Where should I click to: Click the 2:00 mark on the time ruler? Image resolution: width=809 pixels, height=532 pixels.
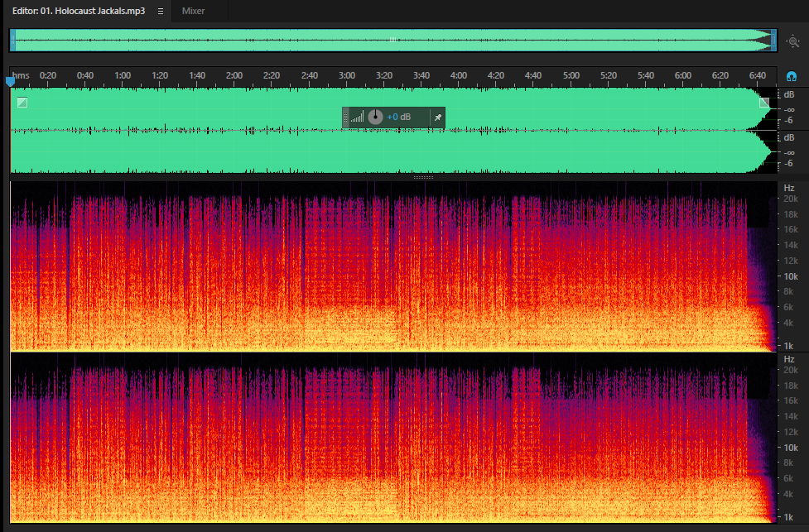[234, 75]
